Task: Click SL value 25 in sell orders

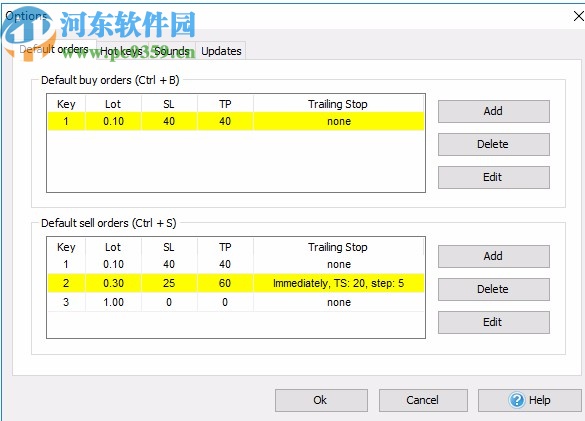Action: [169, 283]
